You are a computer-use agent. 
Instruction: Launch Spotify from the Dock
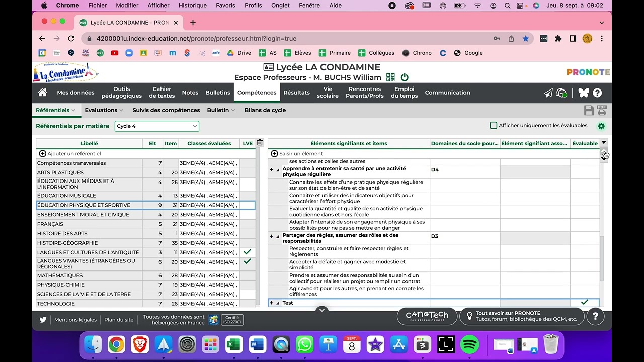pyautogui.click(x=469, y=344)
